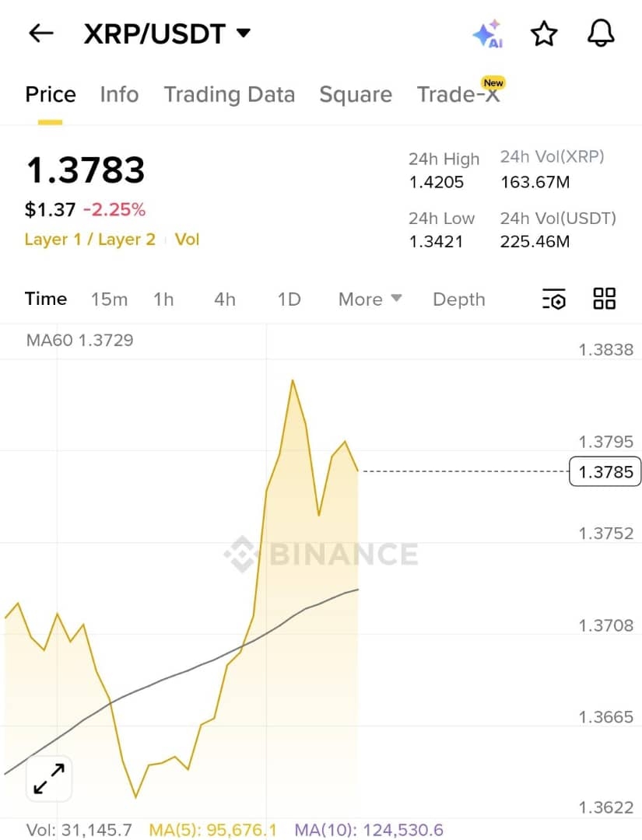Open price alert bell icon
Screen dimensions: 642x840
tap(600, 33)
